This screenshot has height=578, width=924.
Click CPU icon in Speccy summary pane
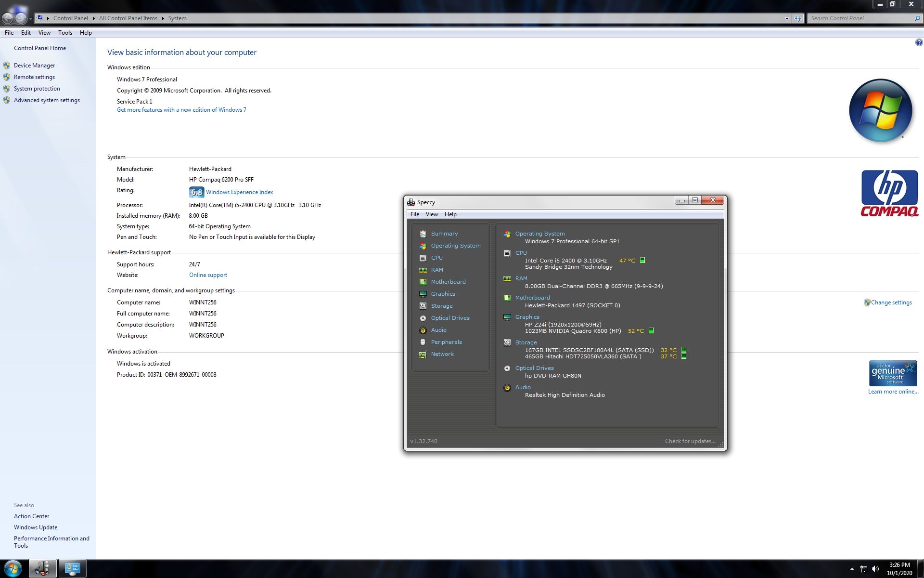(507, 253)
